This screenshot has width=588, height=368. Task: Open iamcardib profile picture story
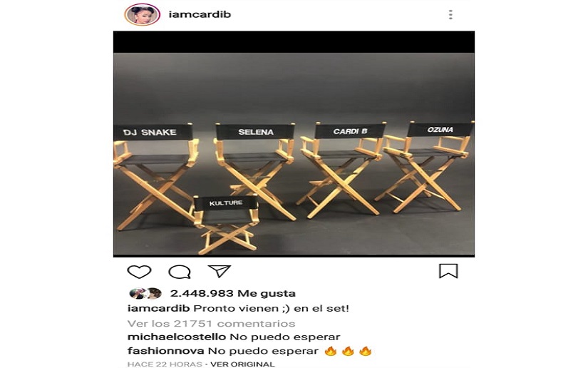tap(142, 15)
